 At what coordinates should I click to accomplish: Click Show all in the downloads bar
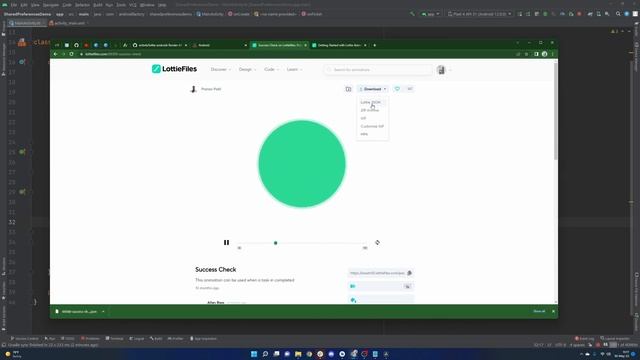[x=539, y=311]
